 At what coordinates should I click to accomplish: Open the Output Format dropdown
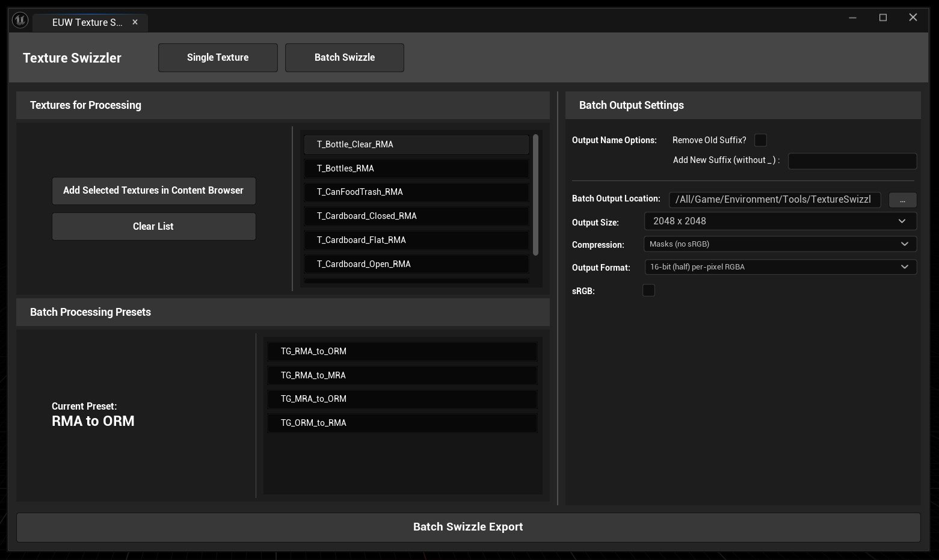coord(780,267)
